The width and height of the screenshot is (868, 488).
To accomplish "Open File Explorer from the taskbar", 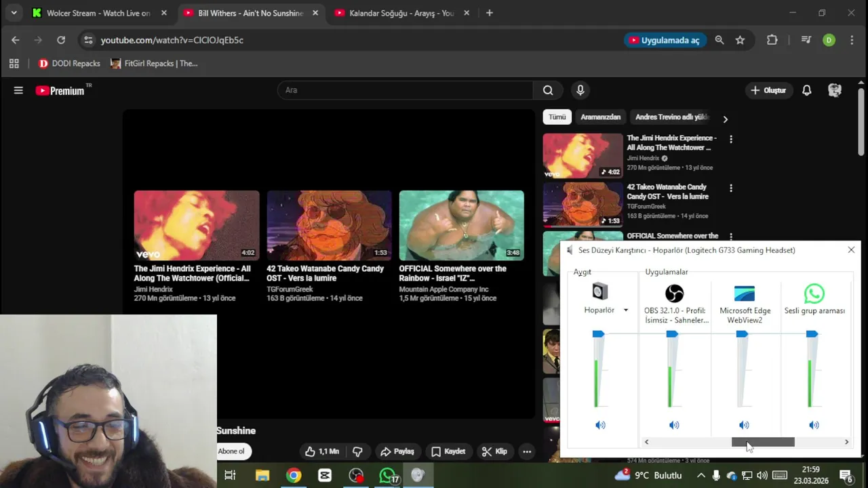I will tap(262, 475).
